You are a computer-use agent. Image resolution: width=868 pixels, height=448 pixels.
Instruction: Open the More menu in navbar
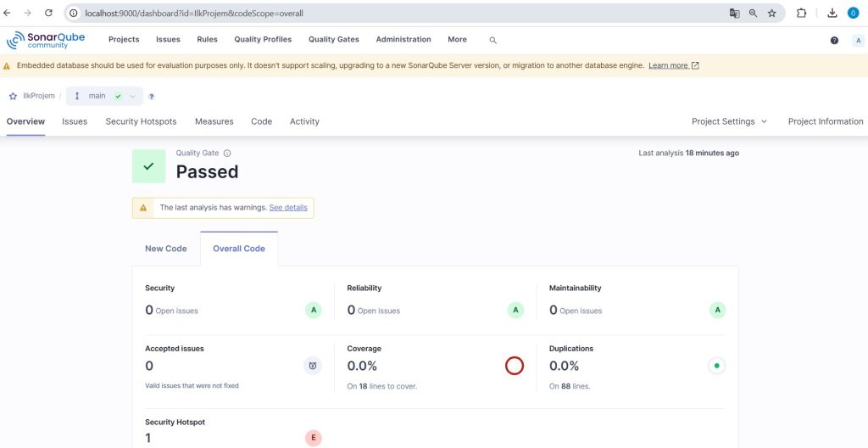(x=457, y=39)
